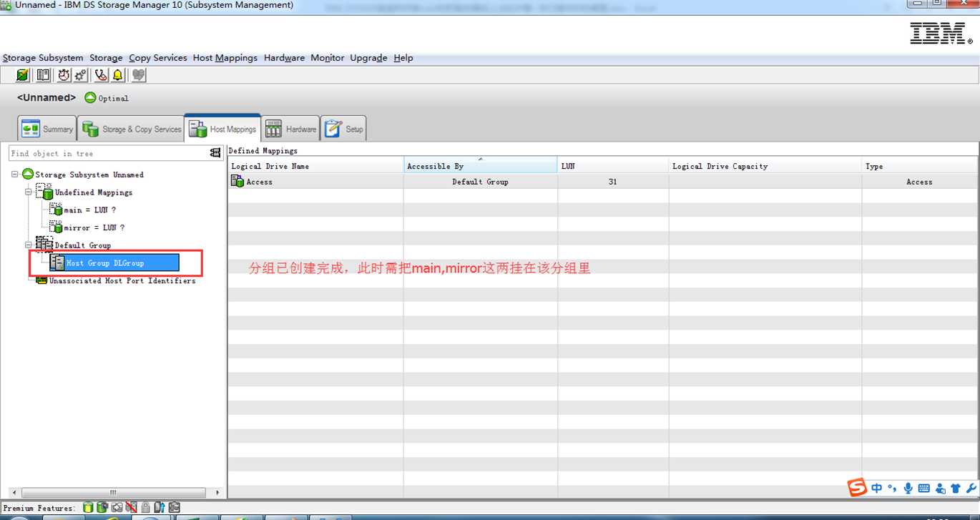
Task: Click the Access type cell in mappings row
Action: pos(919,182)
